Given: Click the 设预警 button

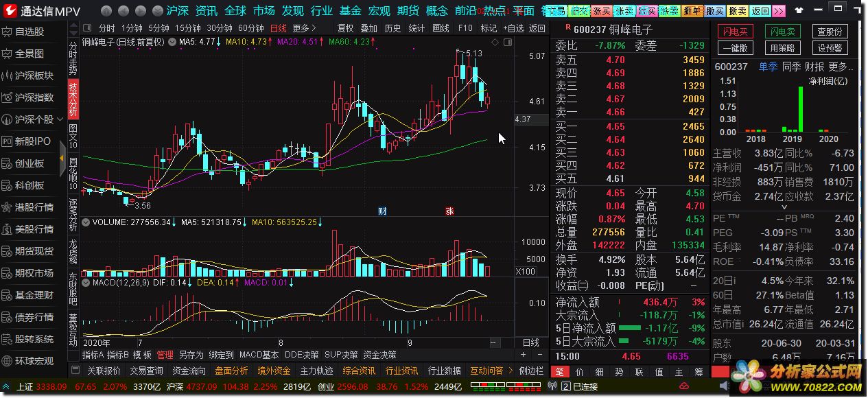Looking at the screenshot, I should pos(830,48).
